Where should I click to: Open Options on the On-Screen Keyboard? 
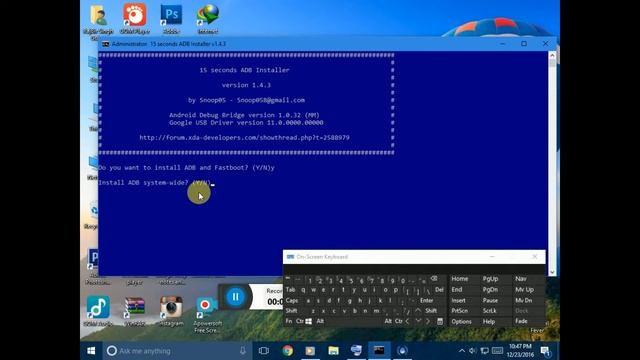462,322
